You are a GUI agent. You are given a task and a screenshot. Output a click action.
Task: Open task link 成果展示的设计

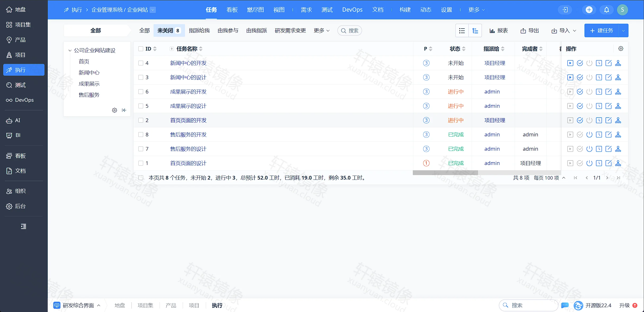coord(188,106)
